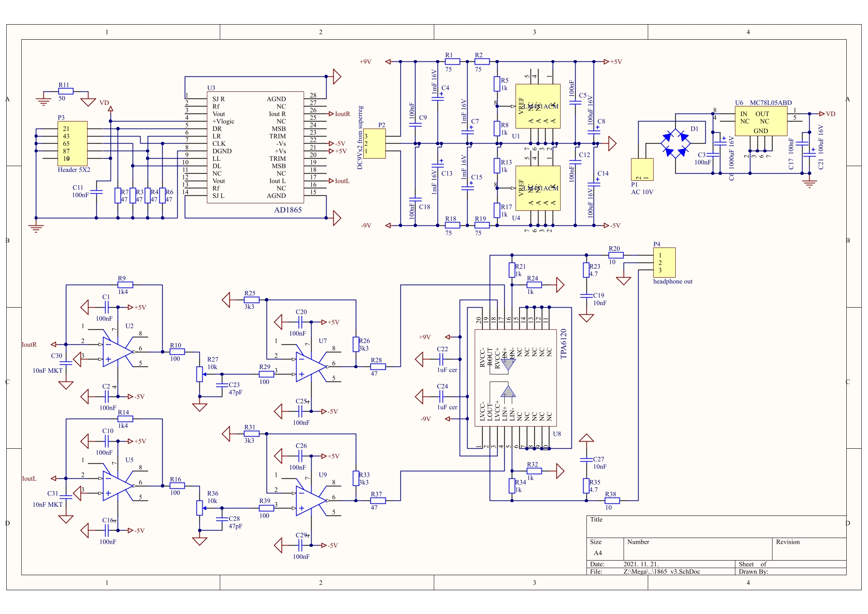
Task: Click the U6 MC78L05ABD regulator body
Action: click(x=761, y=121)
